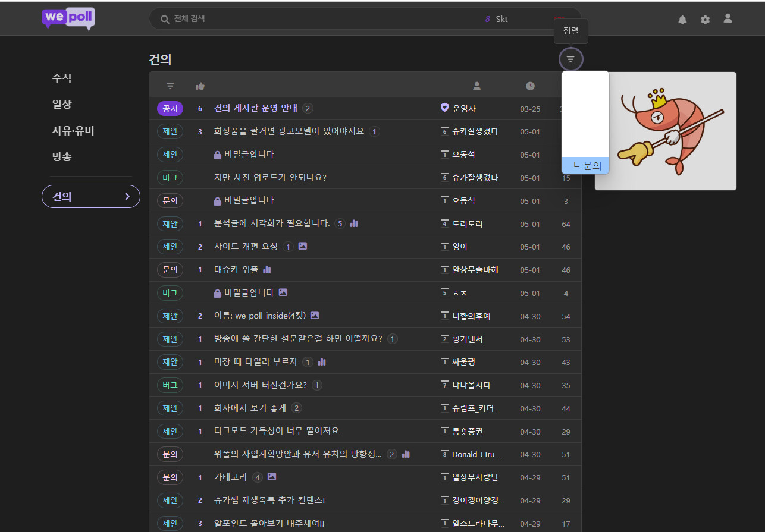The width and height of the screenshot is (765, 532).
Task: Switch to the 자유·유머 board
Action: pyautogui.click(x=73, y=130)
